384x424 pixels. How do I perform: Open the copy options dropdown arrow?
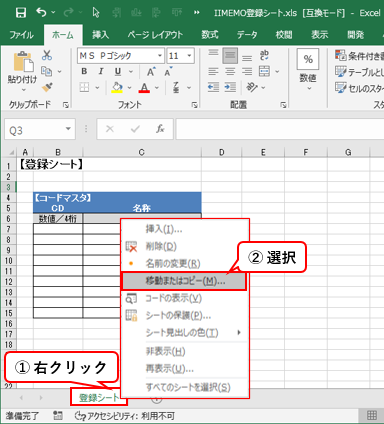(x=60, y=72)
